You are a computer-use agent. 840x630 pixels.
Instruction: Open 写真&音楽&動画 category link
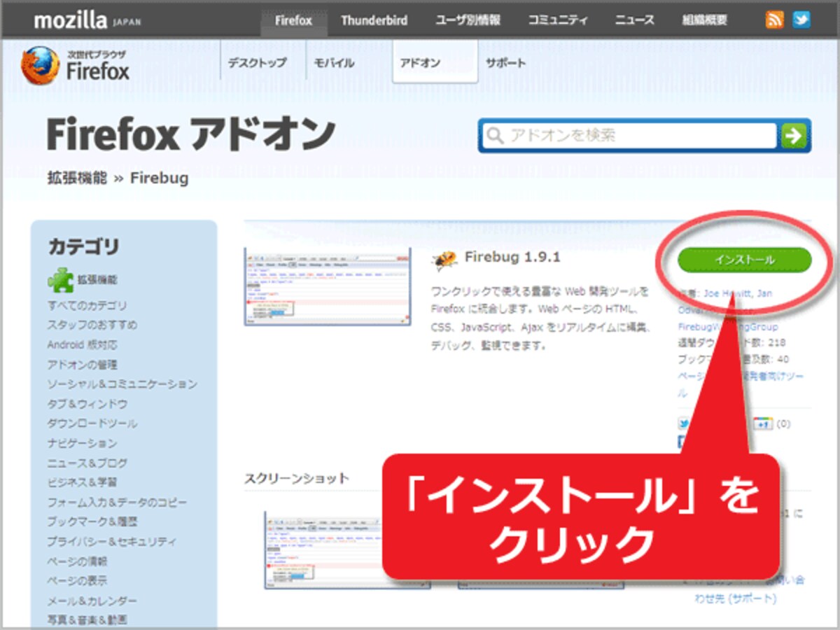pyautogui.click(x=87, y=619)
